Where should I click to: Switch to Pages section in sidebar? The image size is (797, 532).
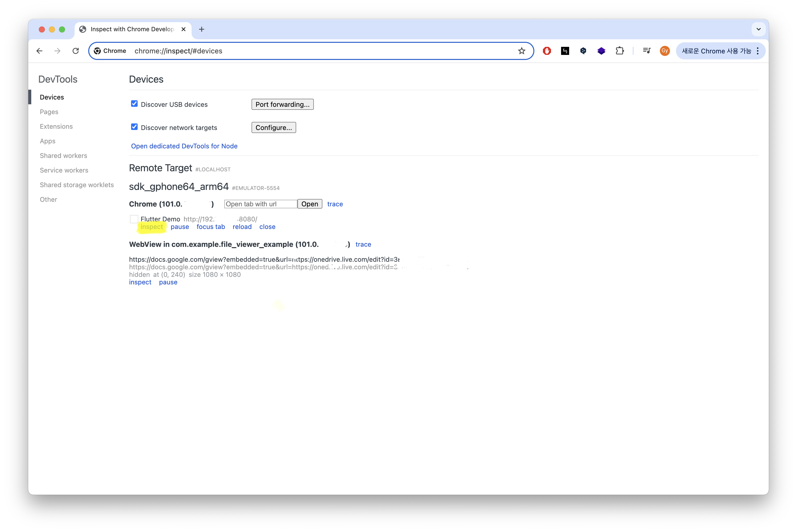49,112
